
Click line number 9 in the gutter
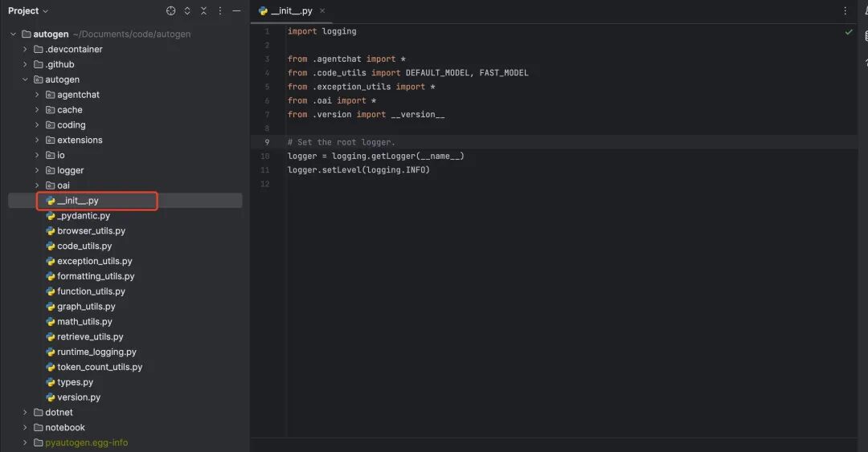point(265,141)
